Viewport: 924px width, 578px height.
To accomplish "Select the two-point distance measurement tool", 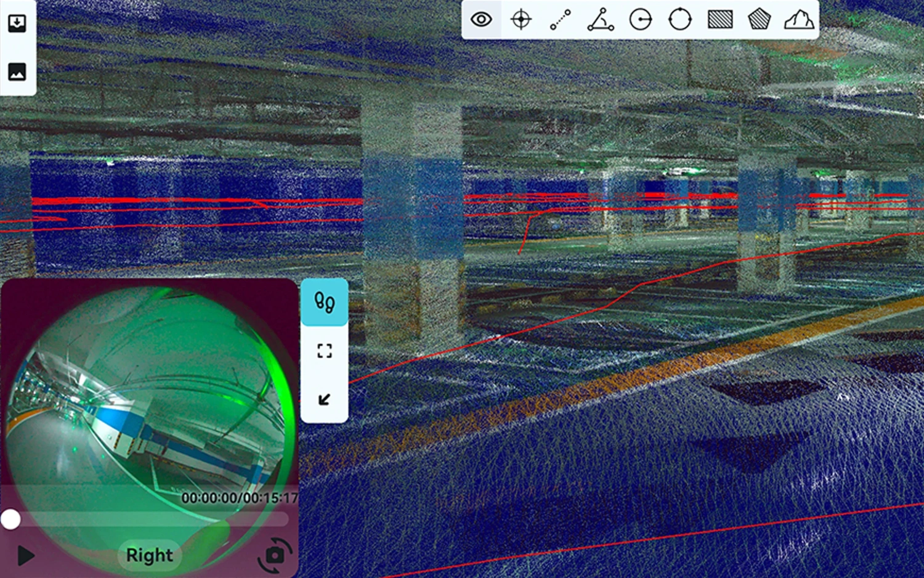I will click(561, 20).
